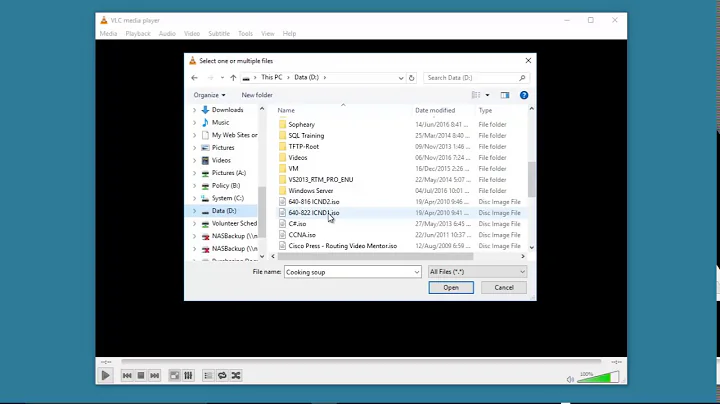Open the Video menu in VLC
Image resolution: width=720 pixels, height=404 pixels.
(192, 34)
